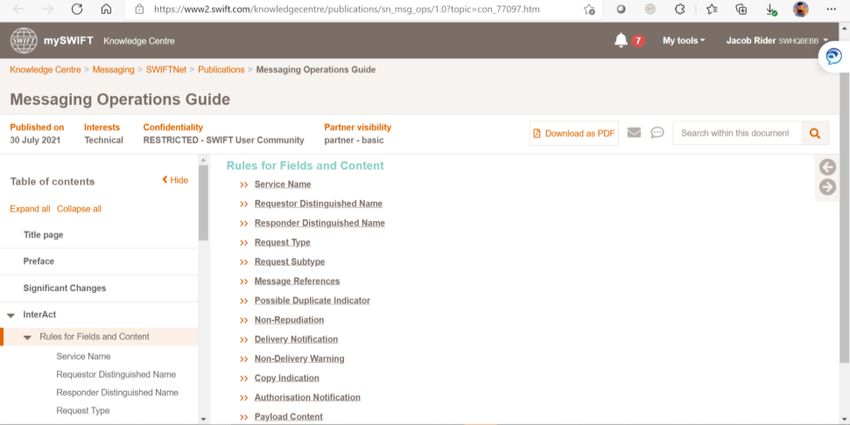Go to browser home page icon

coord(106,9)
